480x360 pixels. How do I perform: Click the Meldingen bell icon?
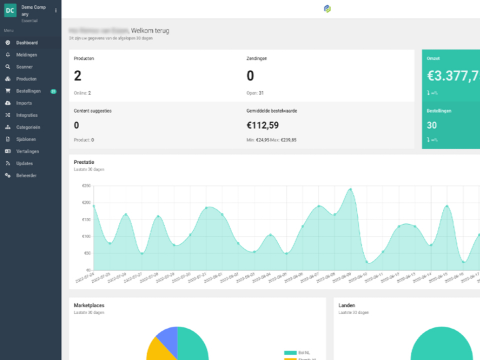[8, 55]
